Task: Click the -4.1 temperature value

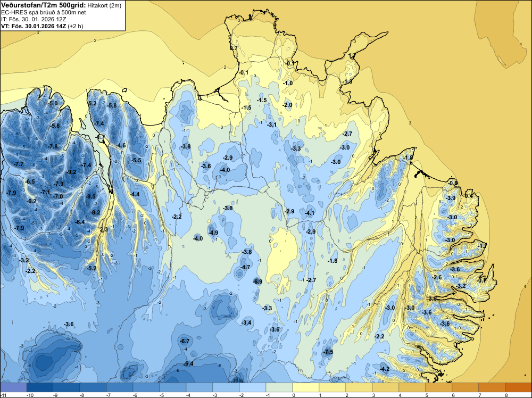Action: point(310,213)
